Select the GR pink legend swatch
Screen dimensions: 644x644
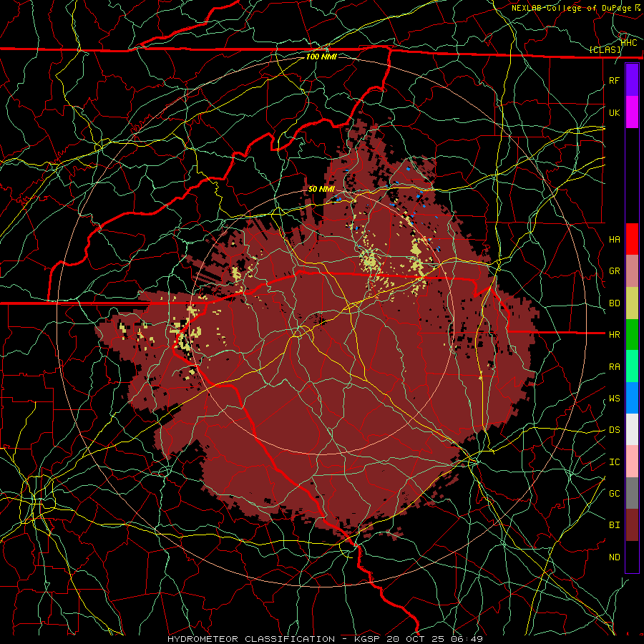coord(632,271)
